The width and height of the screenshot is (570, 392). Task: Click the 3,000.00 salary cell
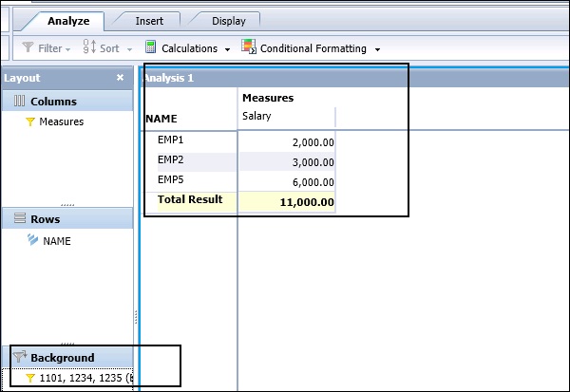pos(287,162)
